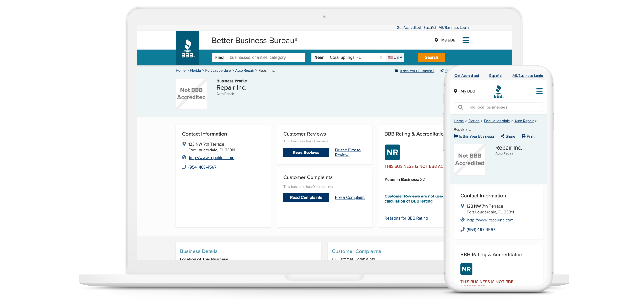Click Is this Your Business link on laptop
This screenshot has width=644, height=307.
(x=417, y=71)
